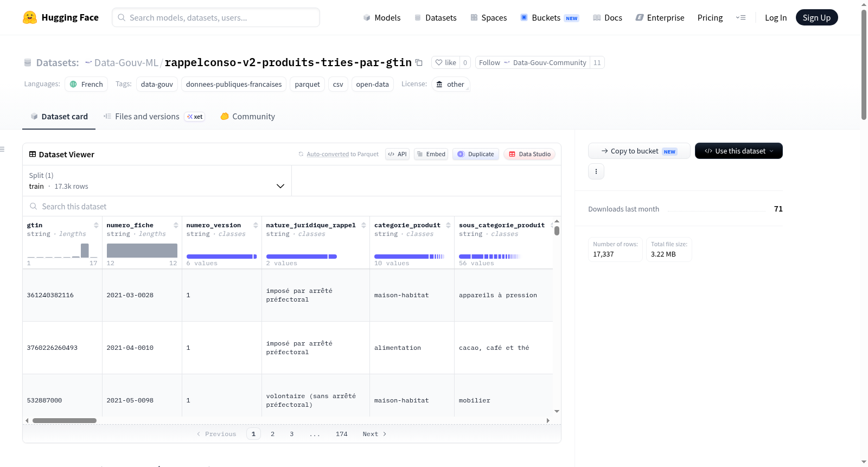Image resolution: width=868 pixels, height=467 pixels.
Task: Click the Hugging Face logo icon
Action: [30, 17]
